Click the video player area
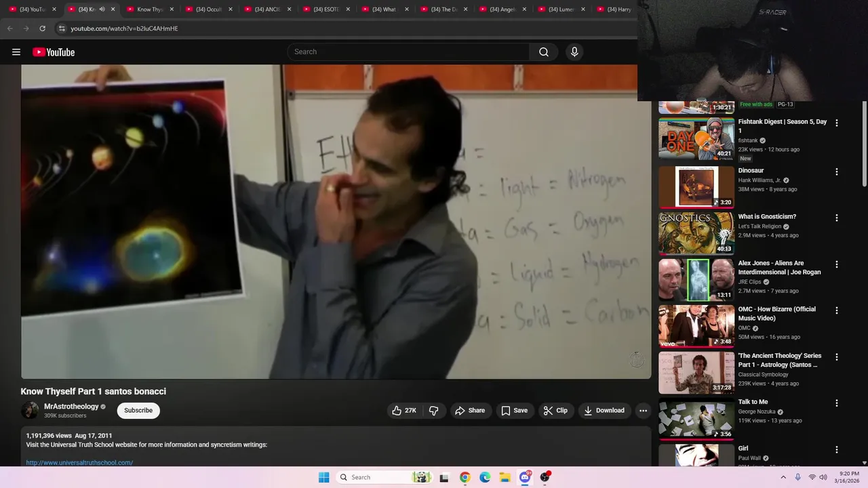Image resolution: width=868 pixels, height=488 pixels. click(x=336, y=222)
